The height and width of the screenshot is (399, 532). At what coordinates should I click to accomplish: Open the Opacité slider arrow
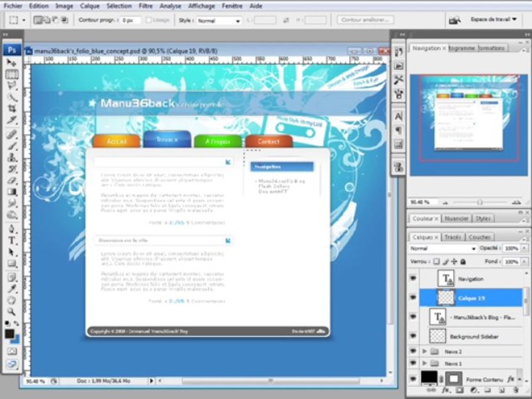click(x=524, y=248)
